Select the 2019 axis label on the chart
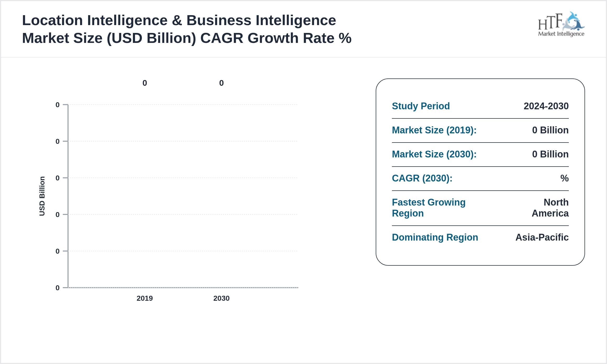Image resolution: width=607 pixels, height=364 pixels. (x=145, y=298)
